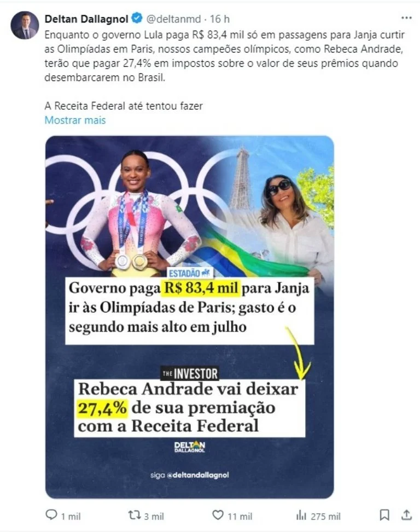The image size is (420, 532).
Task: Click the Estadão headline in the image
Action: pyautogui.click(x=189, y=308)
